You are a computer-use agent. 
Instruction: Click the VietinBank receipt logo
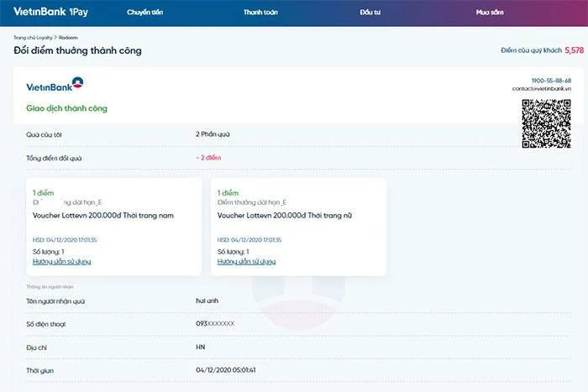click(x=55, y=84)
